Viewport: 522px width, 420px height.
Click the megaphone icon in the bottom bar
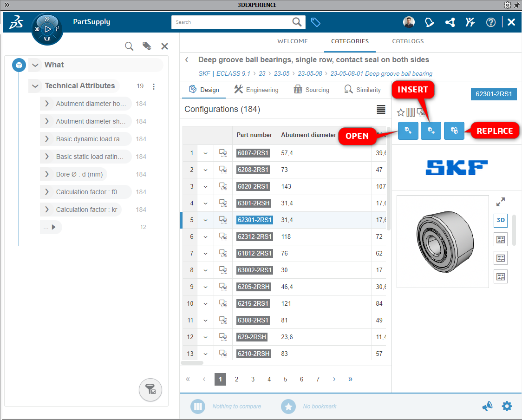coord(487,406)
